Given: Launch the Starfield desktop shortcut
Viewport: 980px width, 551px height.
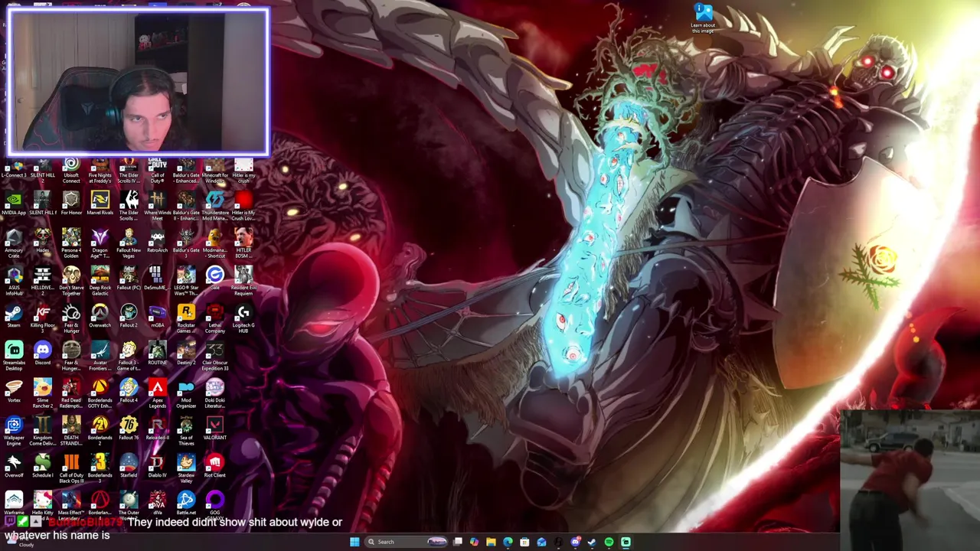Looking at the screenshot, I should pyautogui.click(x=129, y=467).
